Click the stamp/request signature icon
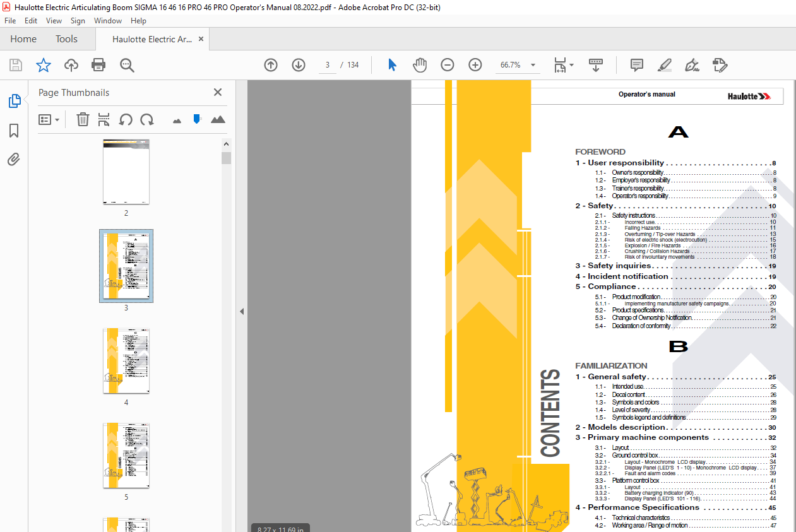The width and height of the screenshot is (796, 532). tap(720, 65)
